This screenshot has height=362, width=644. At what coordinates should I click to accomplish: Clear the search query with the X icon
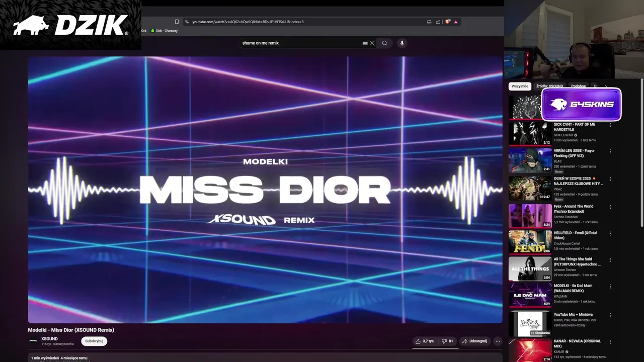pos(372,43)
